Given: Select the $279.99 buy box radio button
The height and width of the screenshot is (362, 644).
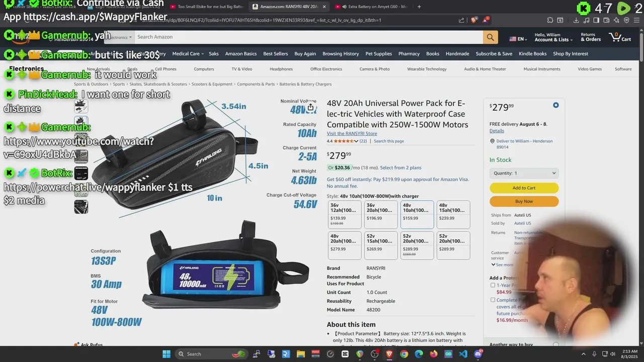Looking at the screenshot, I should tap(555, 105).
